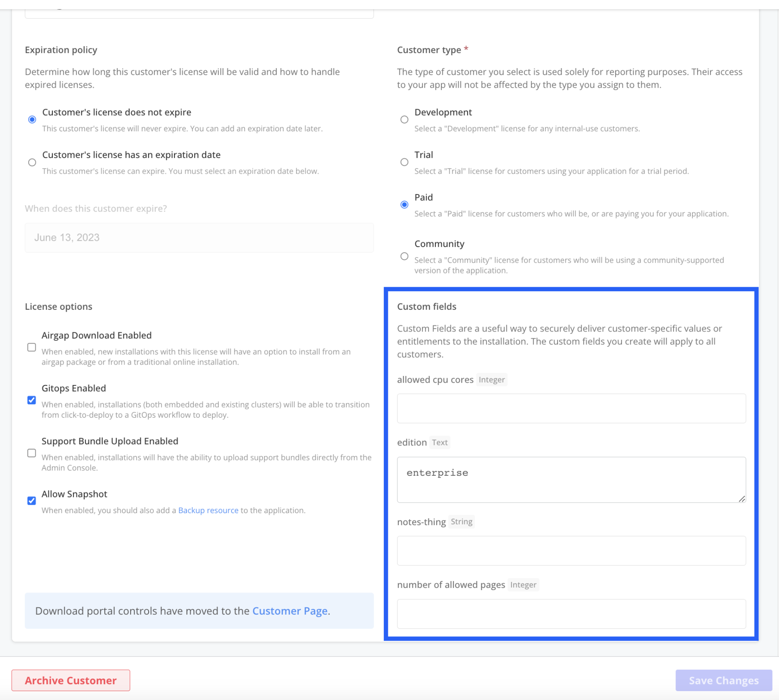The height and width of the screenshot is (700, 779).
Task: Disable Gitops Enabled
Action: point(31,401)
